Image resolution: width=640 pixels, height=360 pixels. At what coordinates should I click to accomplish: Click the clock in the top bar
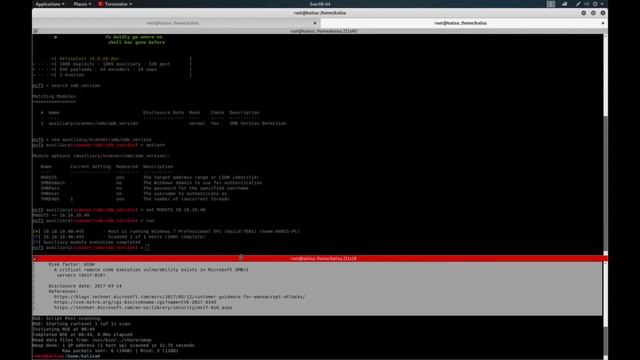pos(320,4)
